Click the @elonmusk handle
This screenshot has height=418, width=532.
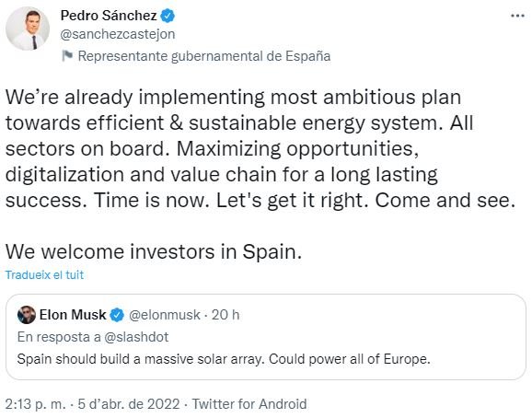coord(165,315)
